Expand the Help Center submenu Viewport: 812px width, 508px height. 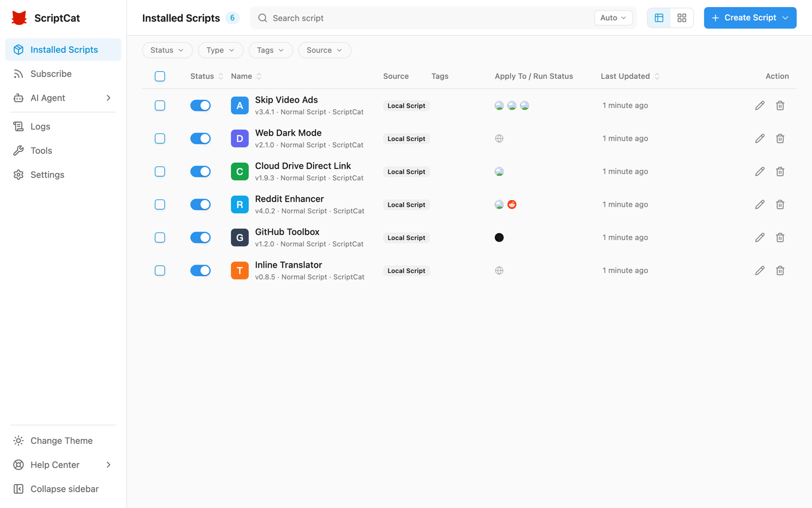(63, 465)
